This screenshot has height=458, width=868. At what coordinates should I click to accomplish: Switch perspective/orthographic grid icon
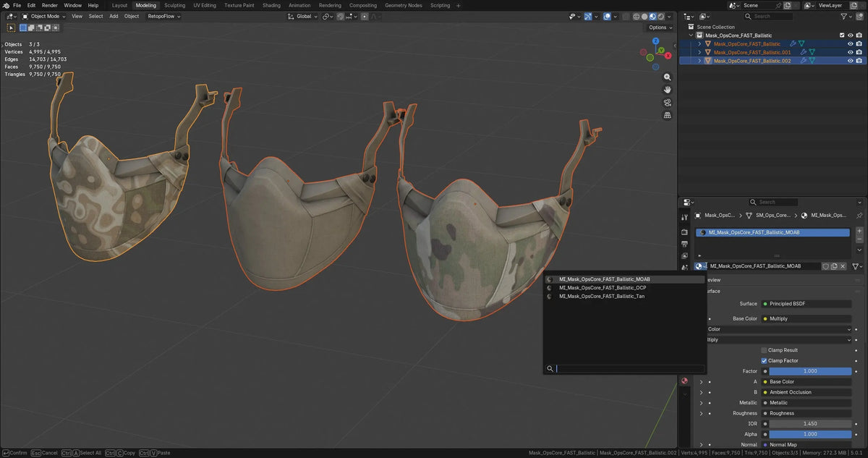[667, 115]
